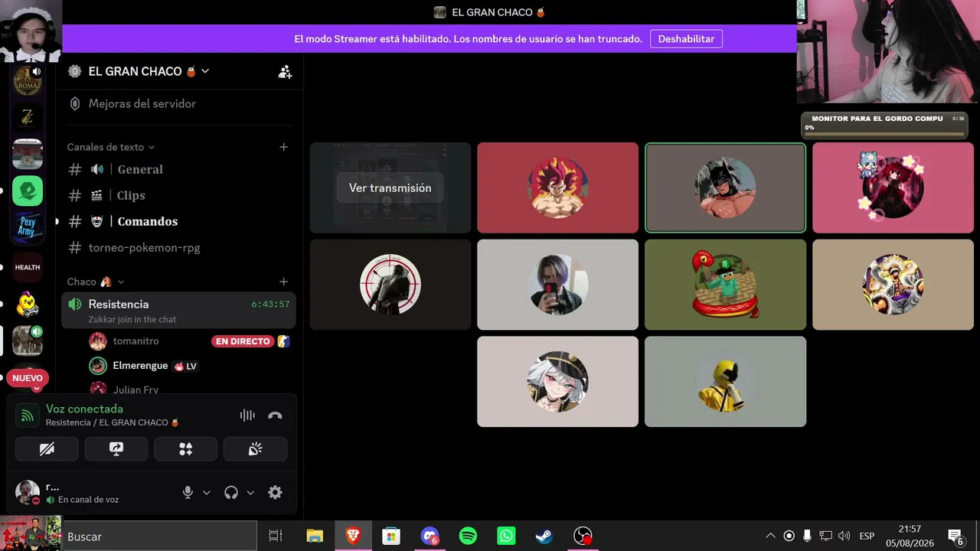Open the mirror selfie participant tile
This screenshot has width=980, height=551.
[557, 285]
